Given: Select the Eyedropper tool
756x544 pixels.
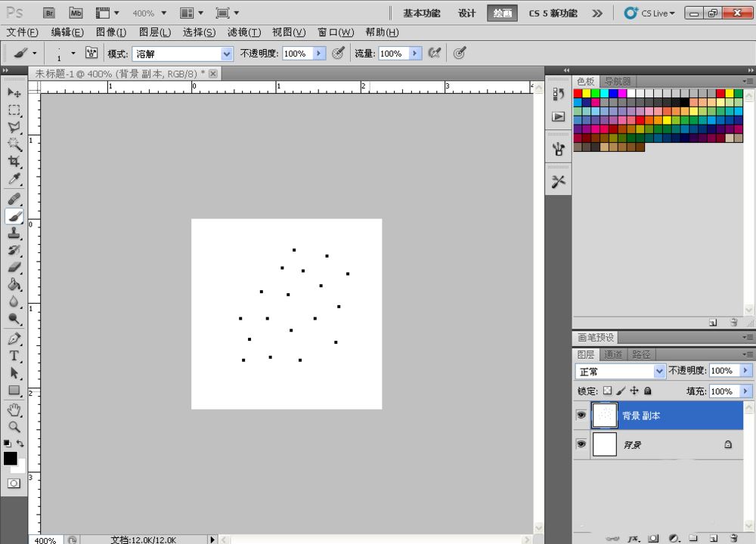Looking at the screenshot, I should [14, 179].
